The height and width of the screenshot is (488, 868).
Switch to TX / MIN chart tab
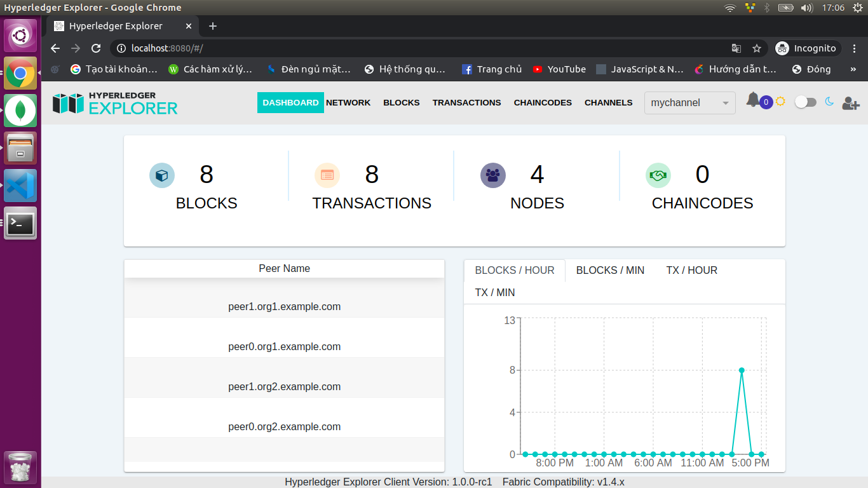click(x=495, y=293)
